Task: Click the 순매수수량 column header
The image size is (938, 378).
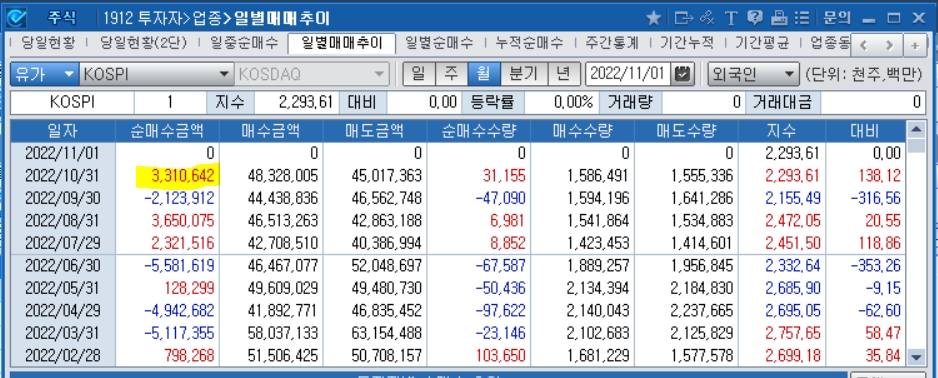Action: pyautogui.click(x=478, y=131)
